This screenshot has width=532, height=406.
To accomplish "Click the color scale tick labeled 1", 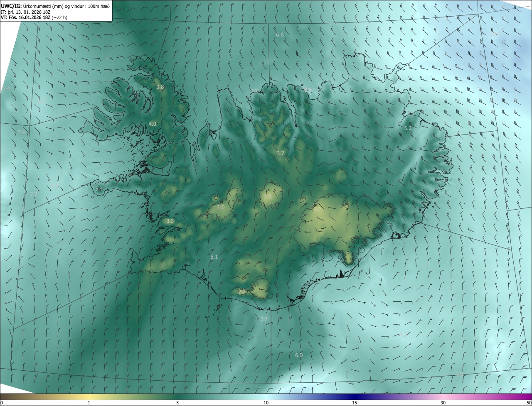I will tap(89, 403).
